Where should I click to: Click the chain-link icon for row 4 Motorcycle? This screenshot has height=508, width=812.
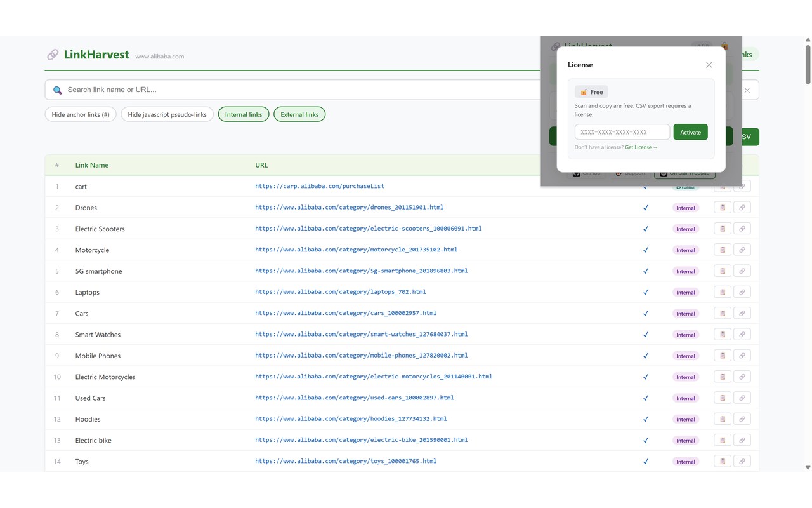(x=742, y=250)
